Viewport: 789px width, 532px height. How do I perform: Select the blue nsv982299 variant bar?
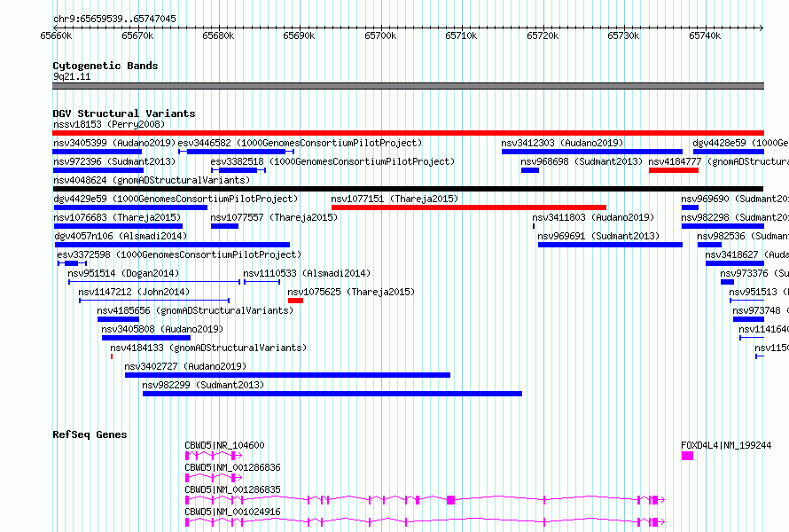[332, 394]
